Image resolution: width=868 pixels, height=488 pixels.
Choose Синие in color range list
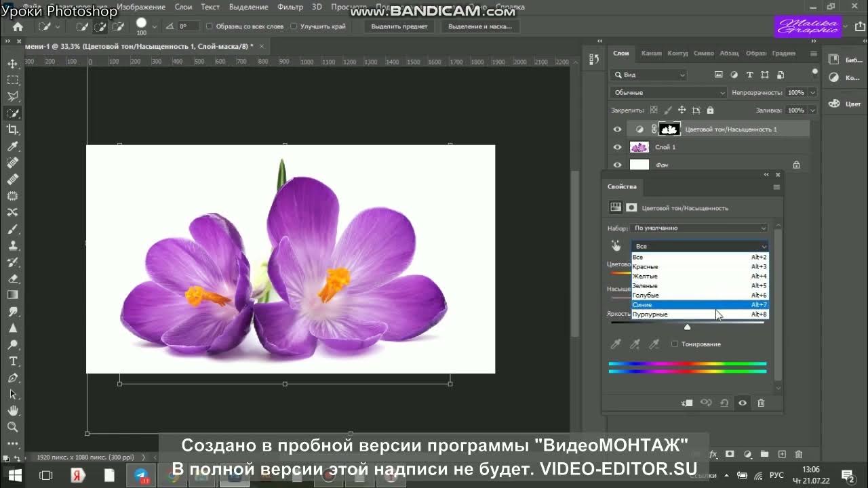(700, 305)
